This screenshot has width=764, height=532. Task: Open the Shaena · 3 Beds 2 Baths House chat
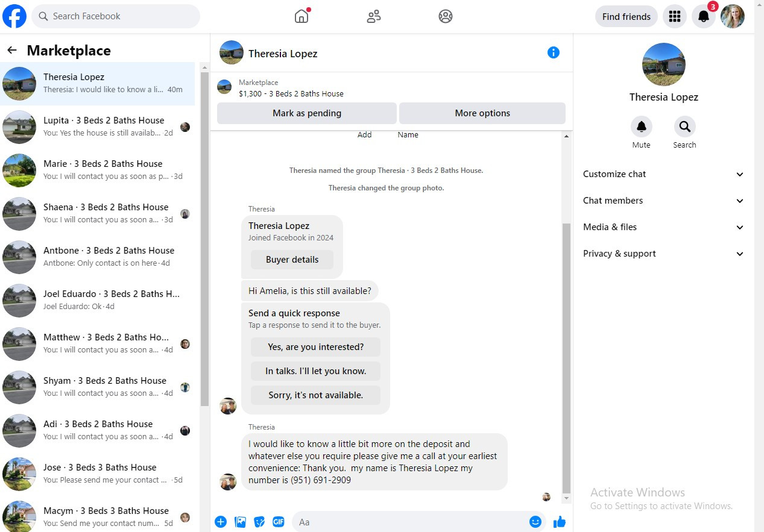tap(98, 213)
